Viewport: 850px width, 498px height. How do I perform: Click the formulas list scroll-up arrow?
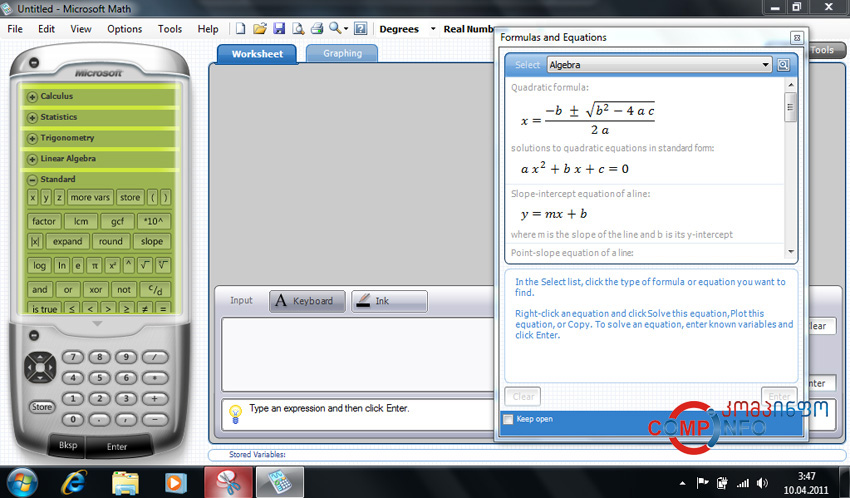[790, 85]
